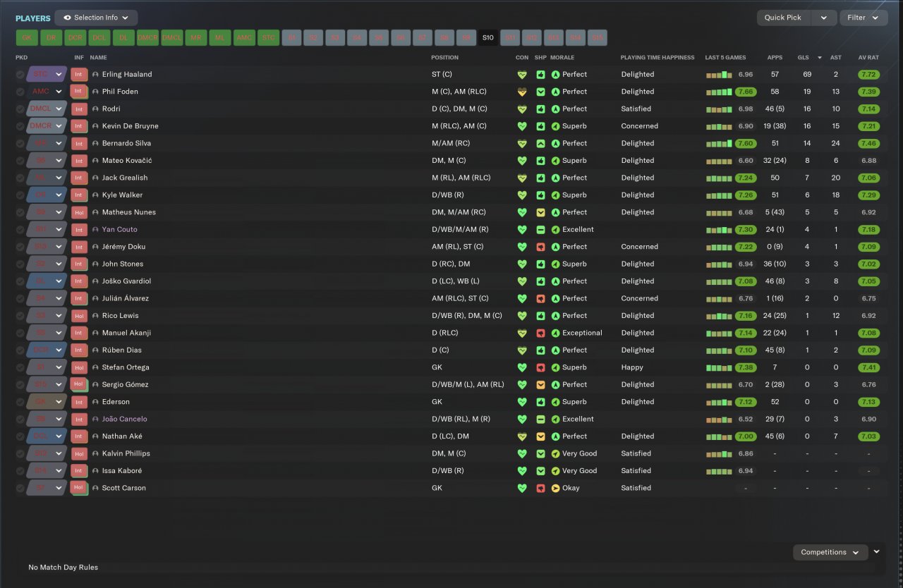
Task: Click the Int info badge for Erling Haaland
Action: point(79,74)
